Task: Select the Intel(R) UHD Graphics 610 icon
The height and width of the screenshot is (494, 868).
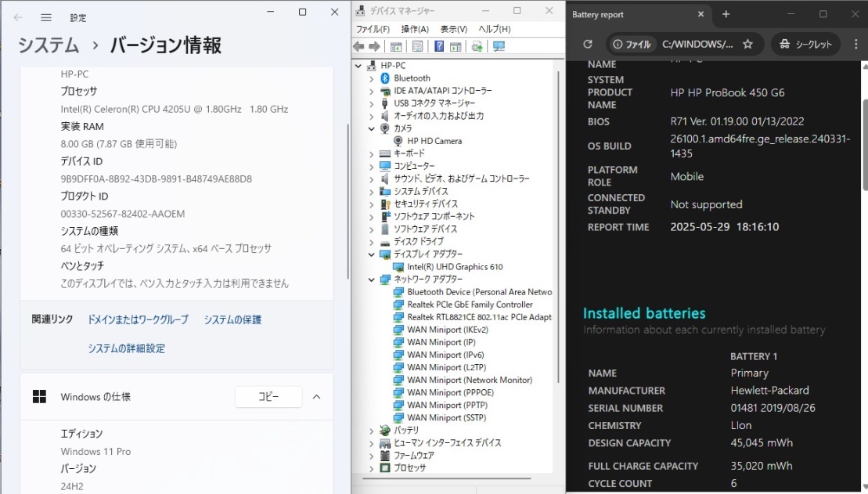Action: [398, 267]
